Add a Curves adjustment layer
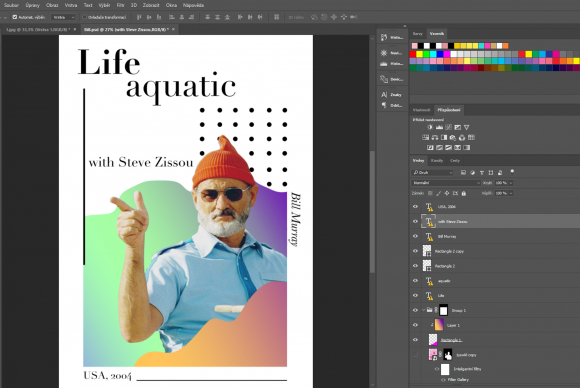The image size is (580, 388). pos(448,127)
